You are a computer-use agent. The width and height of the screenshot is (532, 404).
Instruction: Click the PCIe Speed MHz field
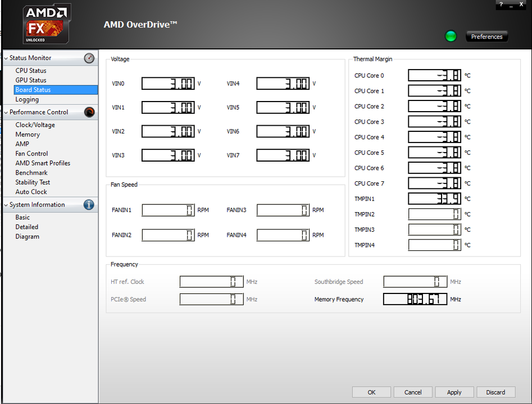tap(211, 299)
